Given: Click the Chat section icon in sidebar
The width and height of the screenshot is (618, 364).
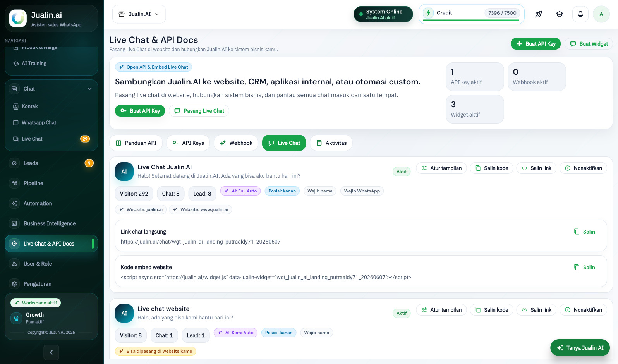Looking at the screenshot, I should click(14, 89).
